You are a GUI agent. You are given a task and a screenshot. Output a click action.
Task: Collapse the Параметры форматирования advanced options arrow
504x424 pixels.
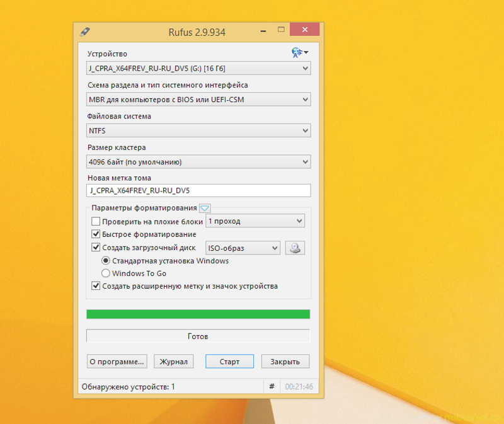[205, 209]
